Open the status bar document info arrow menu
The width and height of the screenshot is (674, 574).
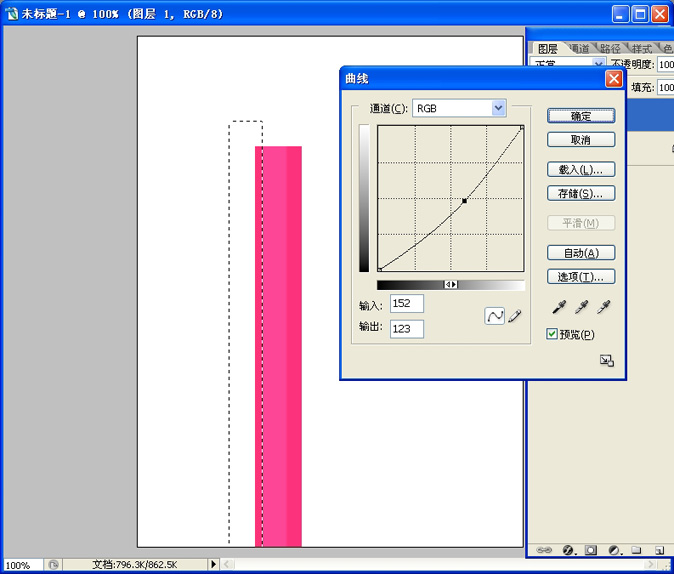[x=213, y=564]
